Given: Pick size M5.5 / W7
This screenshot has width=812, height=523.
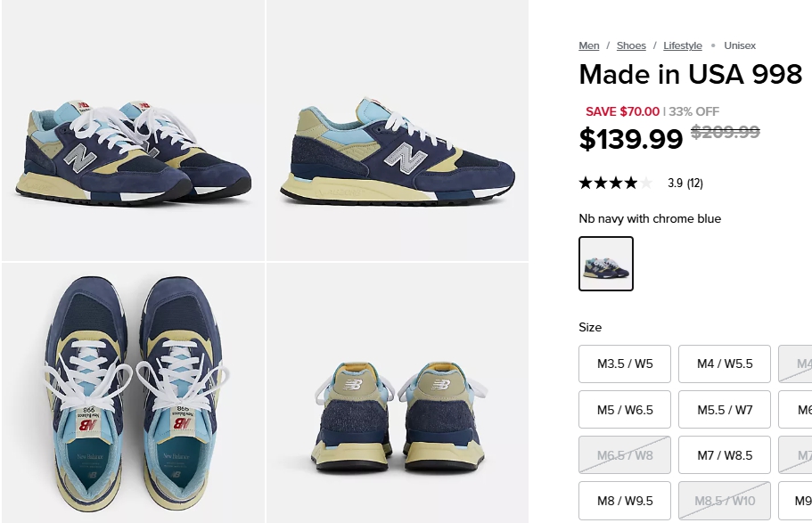Looking at the screenshot, I should click(725, 410).
